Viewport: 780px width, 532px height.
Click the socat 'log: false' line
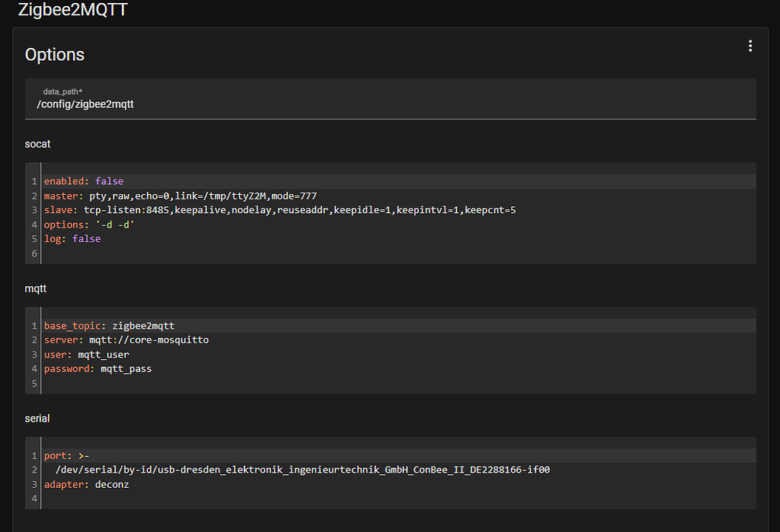coord(72,238)
